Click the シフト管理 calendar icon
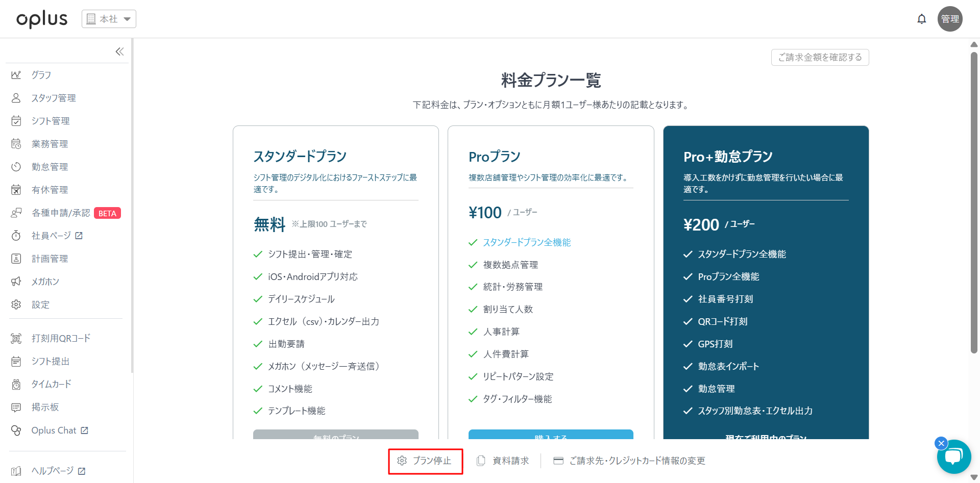Viewport: 980px width, 483px height. tap(16, 121)
